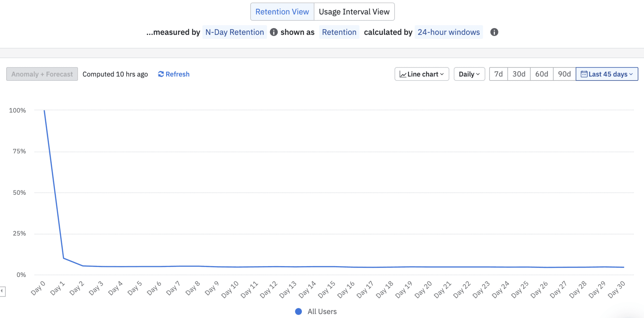Click the collapse arrow at left edge
644x318 pixels.
(x=2, y=291)
